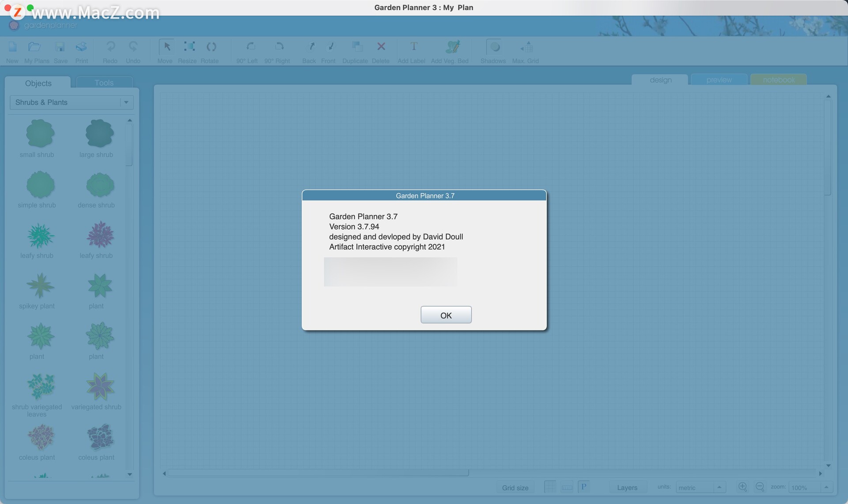
Task: Toggle the ruler display icon
Action: pos(567,487)
